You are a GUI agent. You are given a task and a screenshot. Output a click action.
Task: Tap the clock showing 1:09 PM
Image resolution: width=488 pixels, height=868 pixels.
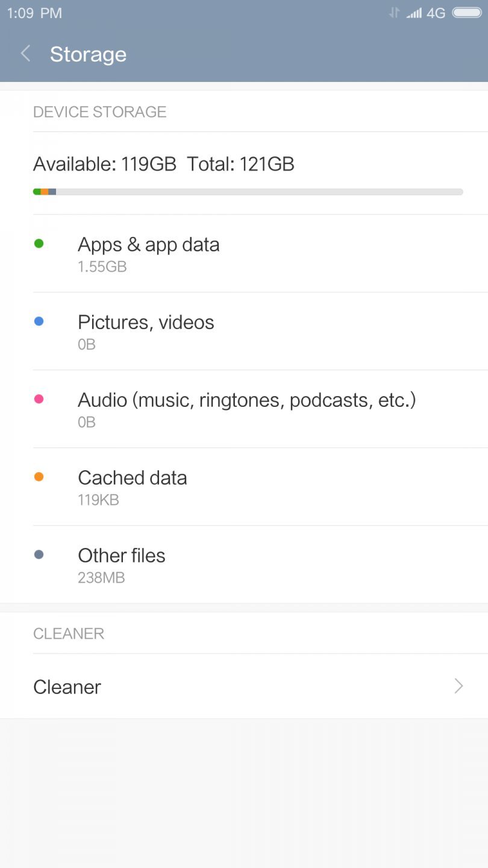coord(34,13)
